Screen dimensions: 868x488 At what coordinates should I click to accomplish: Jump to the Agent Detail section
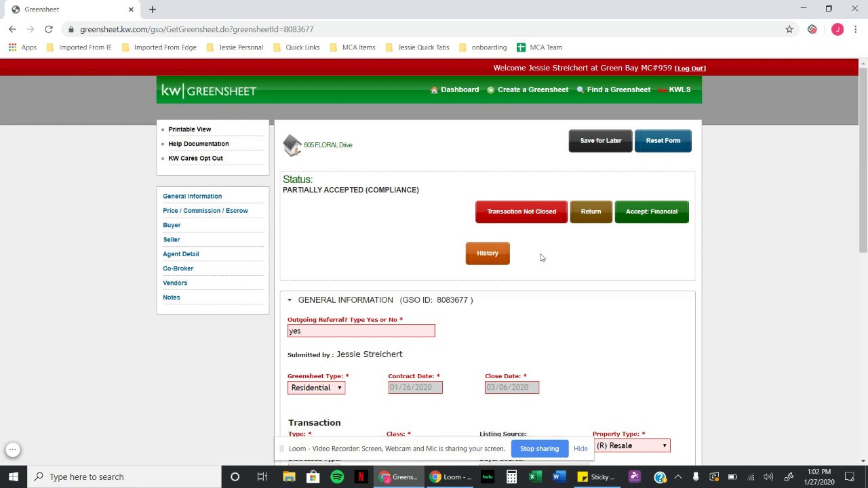181,254
